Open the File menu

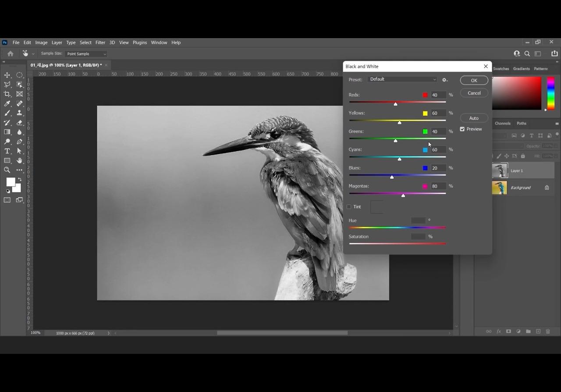coord(16,43)
